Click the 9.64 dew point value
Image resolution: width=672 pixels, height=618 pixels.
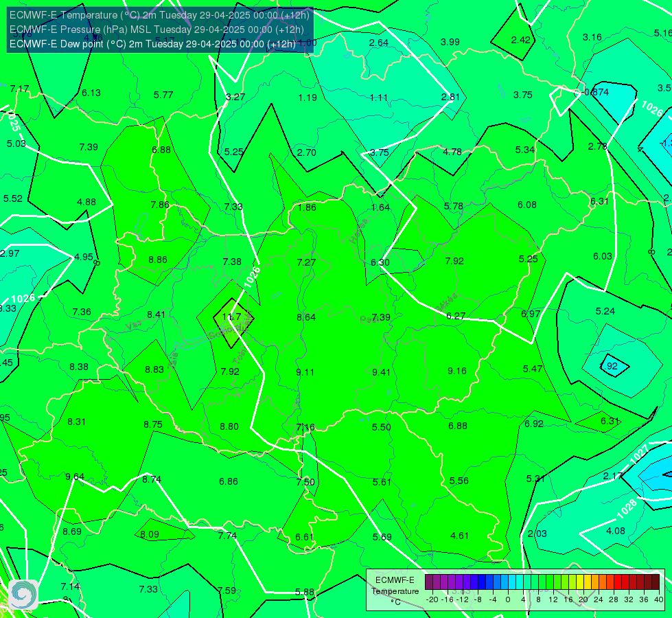point(75,477)
